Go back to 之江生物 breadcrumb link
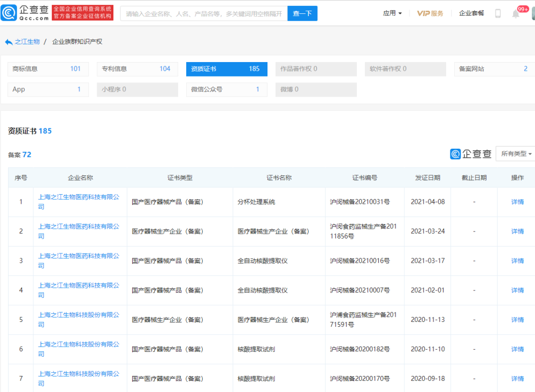This screenshot has width=535, height=392. pyautogui.click(x=27, y=42)
